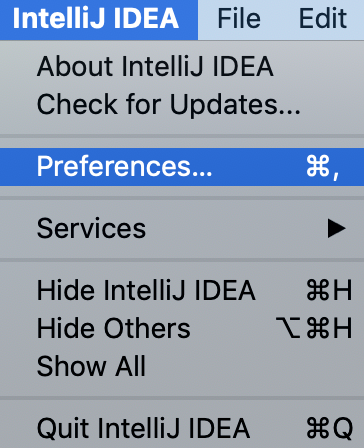364x448 pixels.
Task: Click the ⌘Q shortcut beside Quit
Action: point(329,429)
